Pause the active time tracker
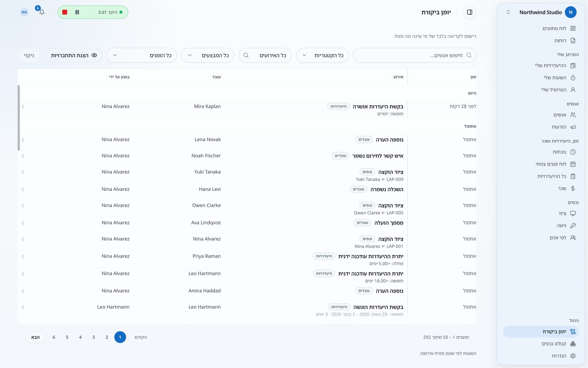This screenshot has height=368, width=588. click(77, 12)
